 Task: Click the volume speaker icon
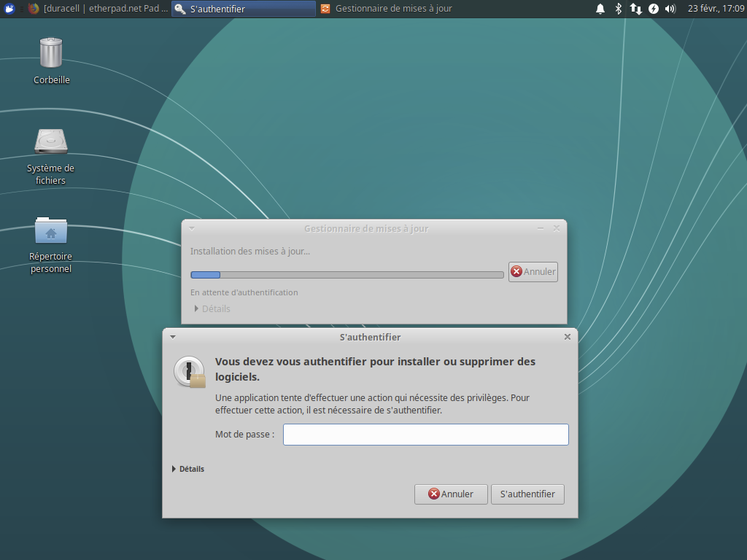(x=671, y=9)
